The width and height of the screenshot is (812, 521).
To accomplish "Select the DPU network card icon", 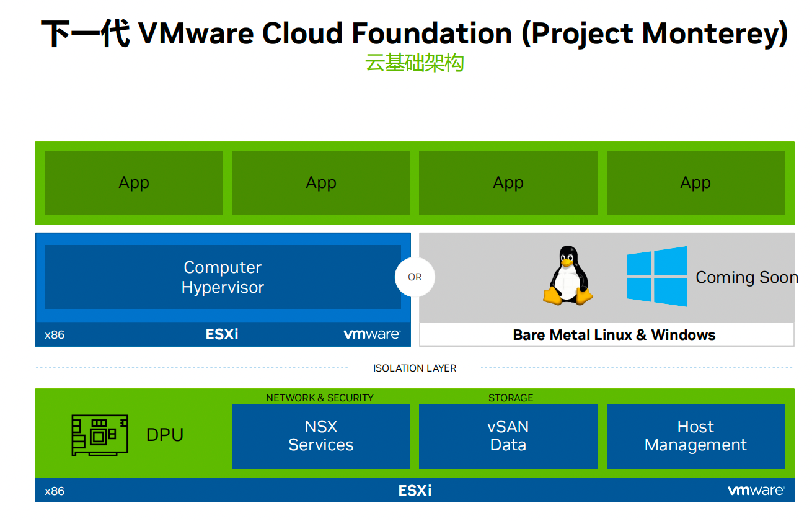I will 100,435.
